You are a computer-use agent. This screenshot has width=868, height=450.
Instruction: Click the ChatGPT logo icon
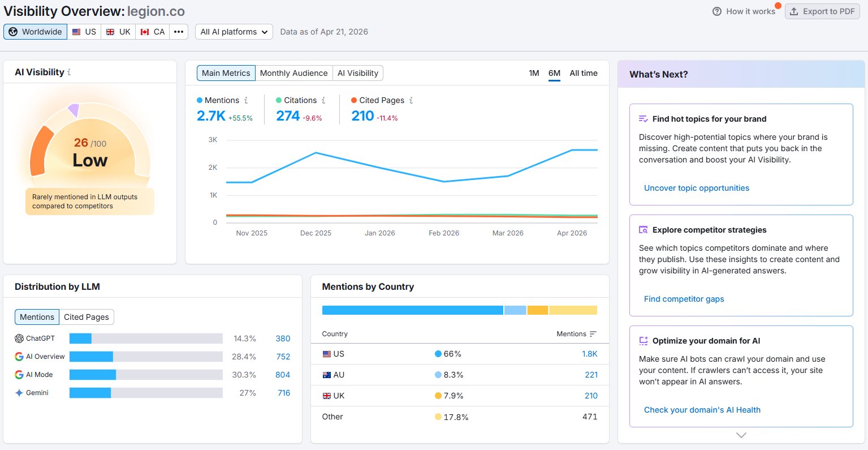click(19, 338)
